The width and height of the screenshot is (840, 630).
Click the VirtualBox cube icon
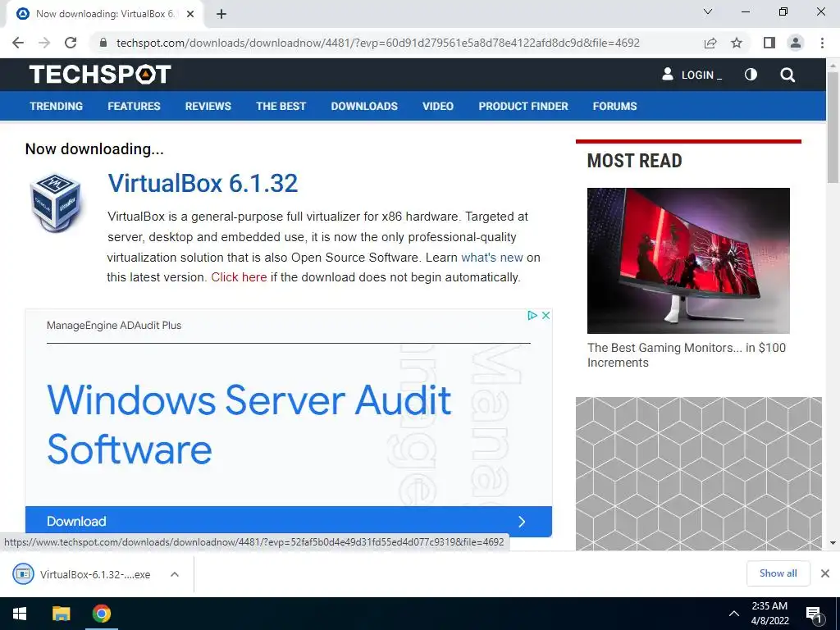[56, 203]
